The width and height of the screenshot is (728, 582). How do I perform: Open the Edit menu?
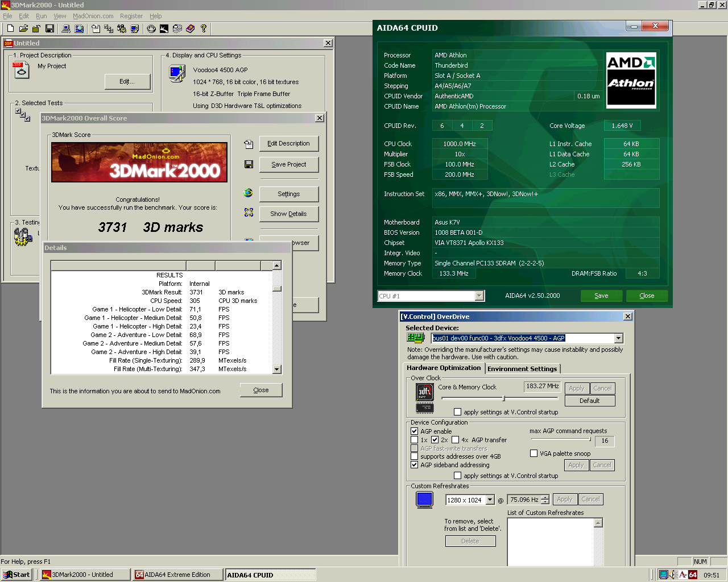pos(24,16)
